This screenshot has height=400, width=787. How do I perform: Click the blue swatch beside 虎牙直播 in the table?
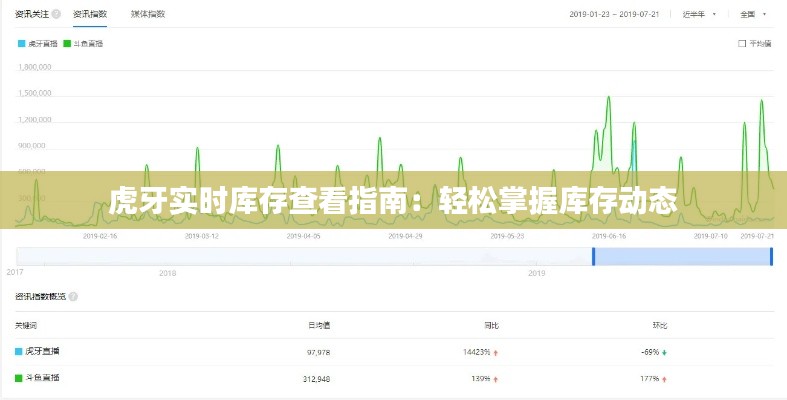(x=19, y=351)
